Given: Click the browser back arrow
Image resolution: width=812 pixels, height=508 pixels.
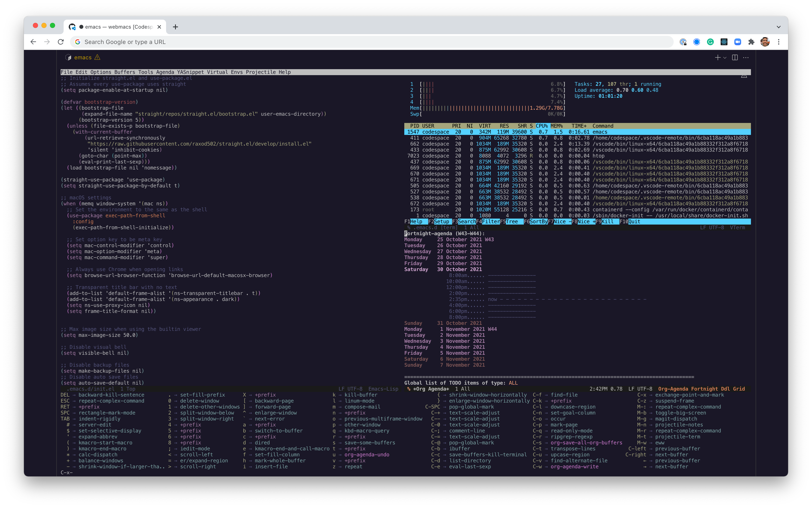Looking at the screenshot, I should click(x=33, y=42).
